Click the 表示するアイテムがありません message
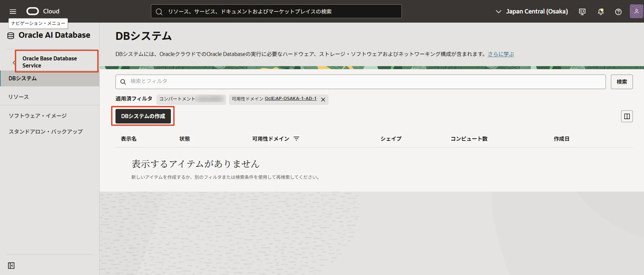644x275 pixels. (196, 164)
